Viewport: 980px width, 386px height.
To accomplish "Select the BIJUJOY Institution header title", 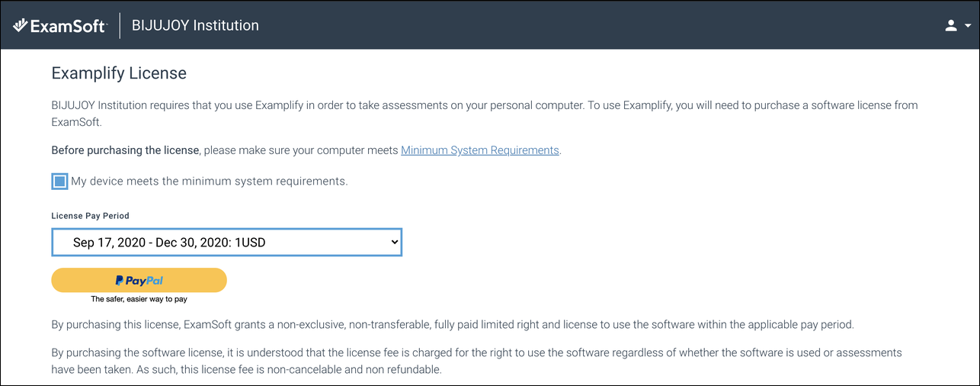I will (195, 25).
